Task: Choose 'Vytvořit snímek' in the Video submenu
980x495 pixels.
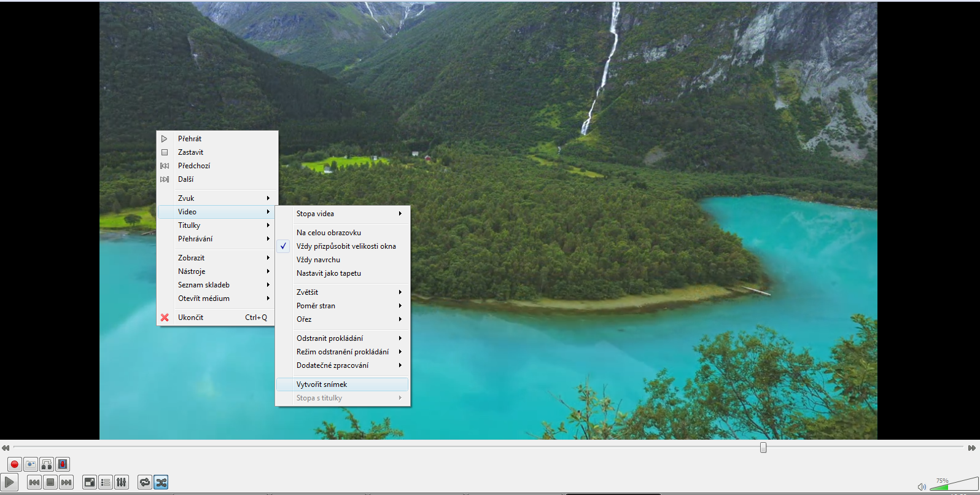Action: tap(343, 384)
